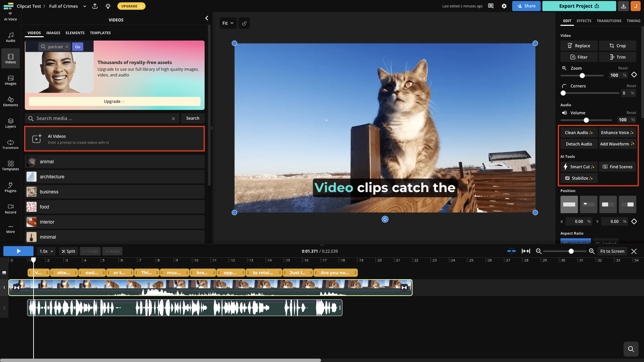The image size is (644, 362).
Task: Click the upload icon in top bar
Action: 95,6
